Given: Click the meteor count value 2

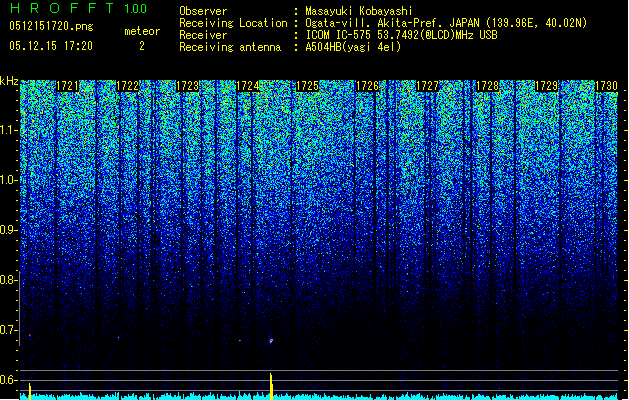Looking at the screenshot, I should (x=142, y=46).
